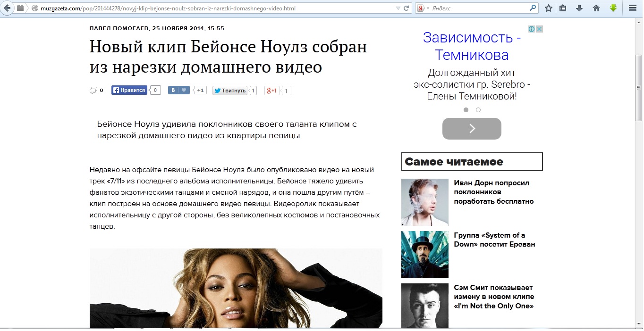
Task: Click the article headline Новый клип Бейонсе
Action: 229,57
